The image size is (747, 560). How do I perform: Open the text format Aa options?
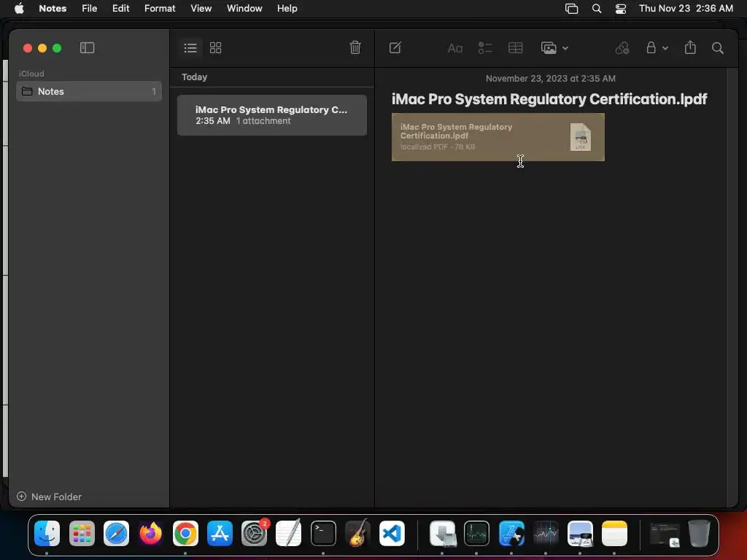pos(455,48)
